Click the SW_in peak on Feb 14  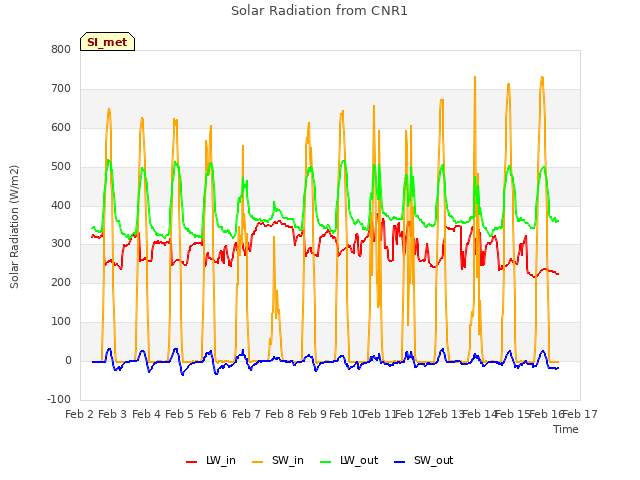(x=475, y=77)
